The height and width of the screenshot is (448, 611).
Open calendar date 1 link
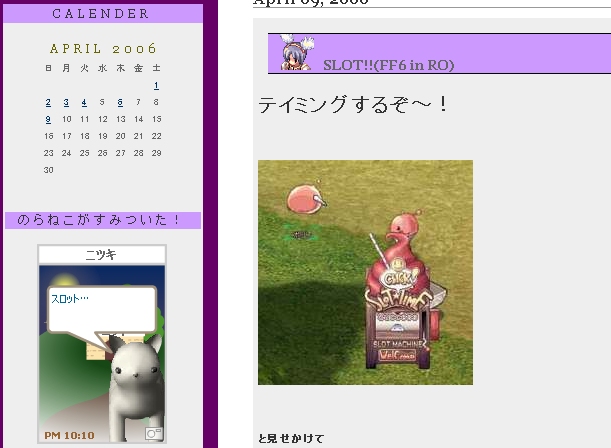[x=156, y=85]
